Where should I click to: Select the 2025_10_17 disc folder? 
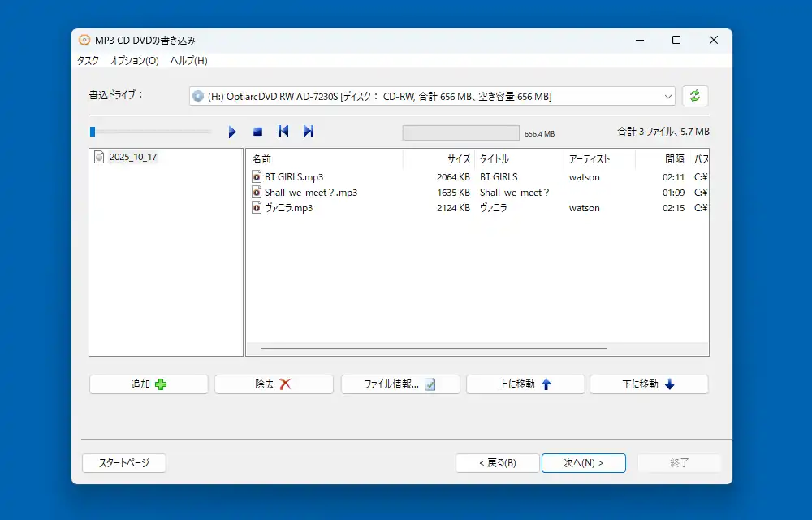pyautogui.click(x=132, y=157)
